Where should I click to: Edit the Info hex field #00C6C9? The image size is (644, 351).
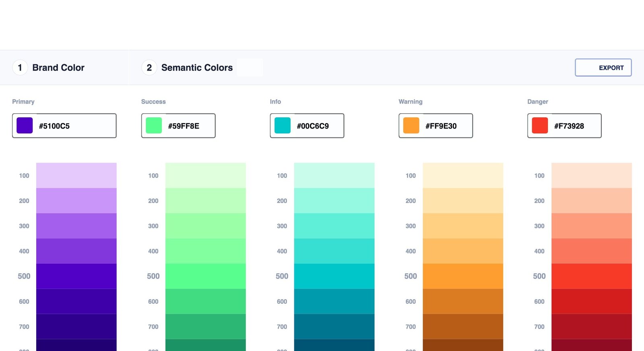pyautogui.click(x=307, y=126)
